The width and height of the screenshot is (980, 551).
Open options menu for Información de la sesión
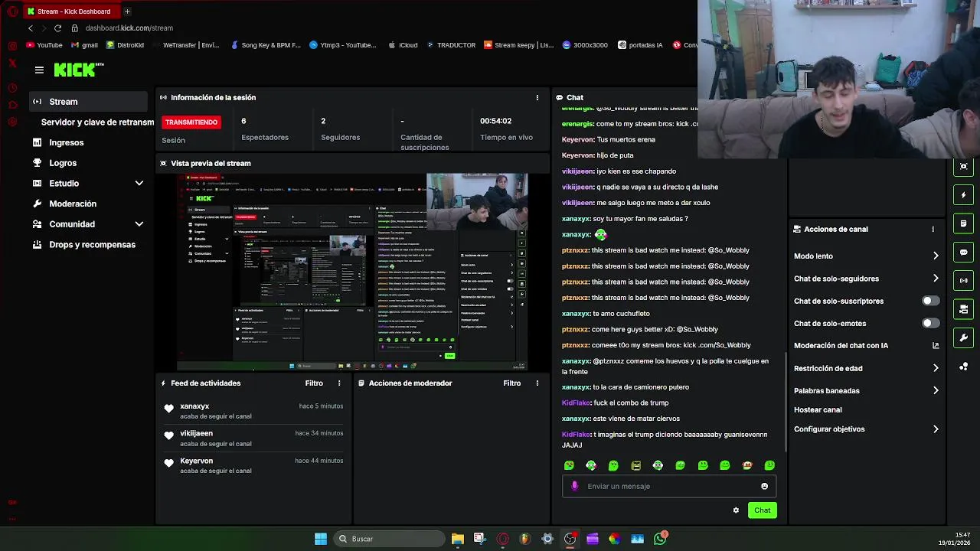(537, 98)
